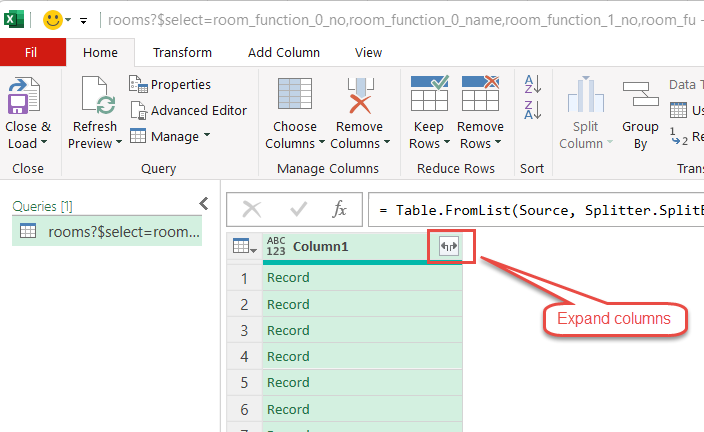Click the Keep Rows icon
The width and height of the screenshot is (704, 432).
pos(429,97)
